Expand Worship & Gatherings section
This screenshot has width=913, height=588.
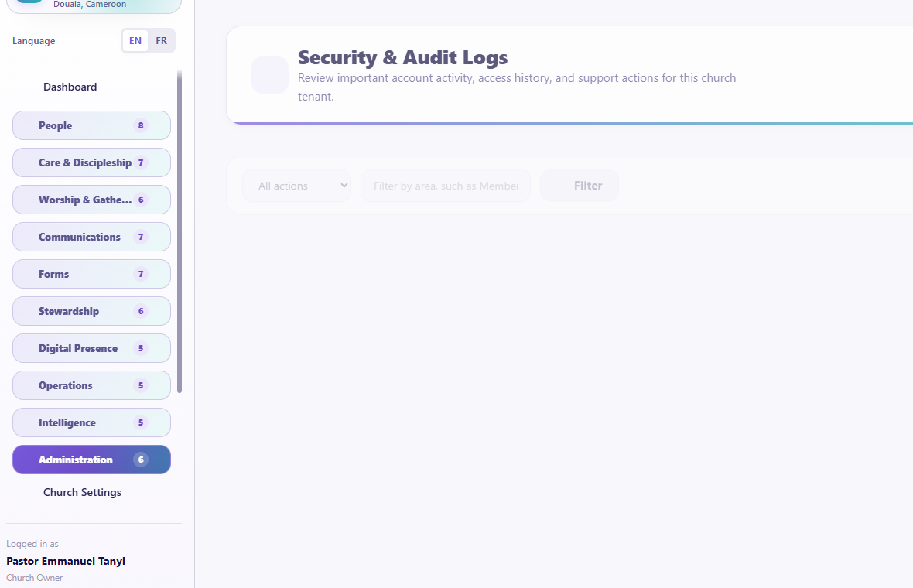click(x=91, y=200)
